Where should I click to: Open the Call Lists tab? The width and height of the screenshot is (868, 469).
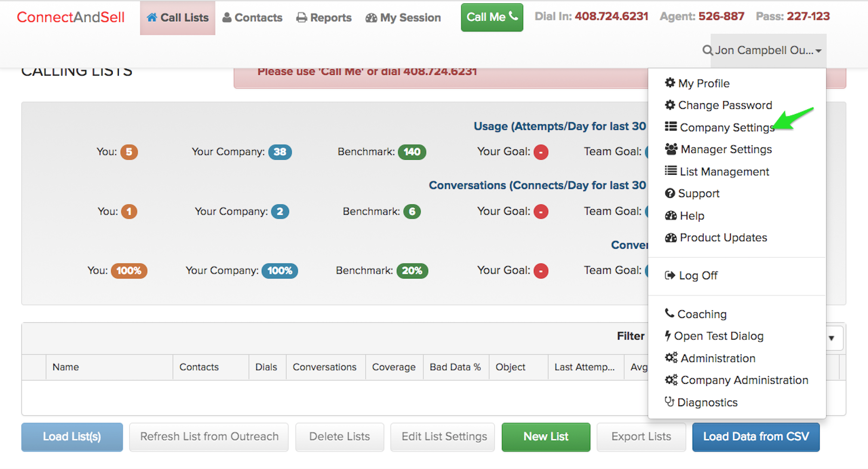click(x=178, y=18)
